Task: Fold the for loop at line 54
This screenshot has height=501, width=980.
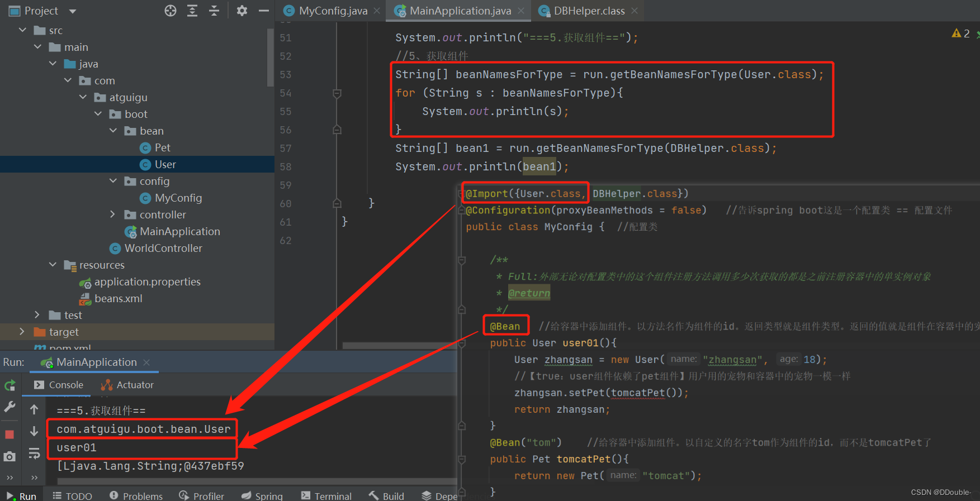Action: (x=337, y=93)
